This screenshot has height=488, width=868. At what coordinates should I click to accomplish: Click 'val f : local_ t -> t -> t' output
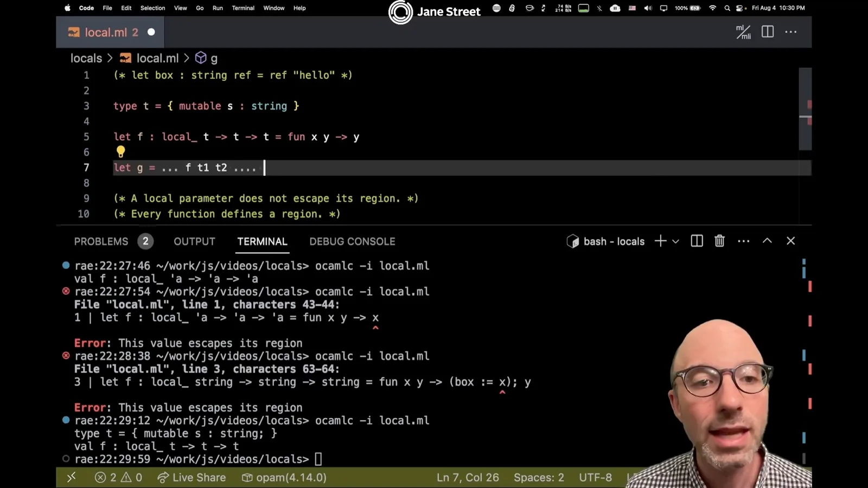click(x=156, y=446)
